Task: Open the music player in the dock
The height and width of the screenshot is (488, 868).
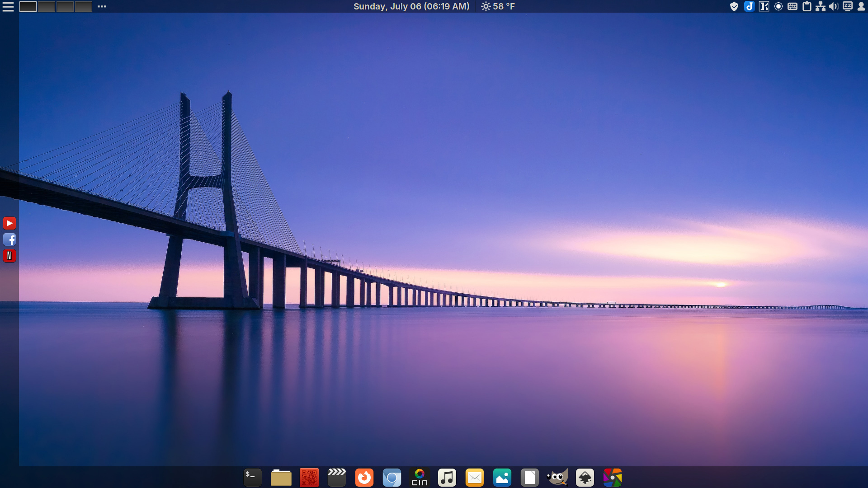Action: 447,478
